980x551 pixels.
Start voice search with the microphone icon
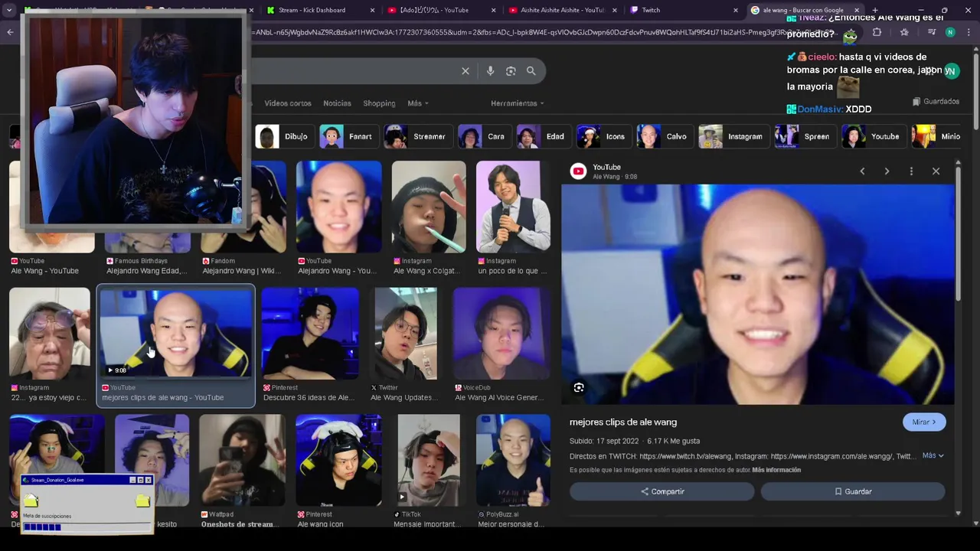click(x=490, y=71)
